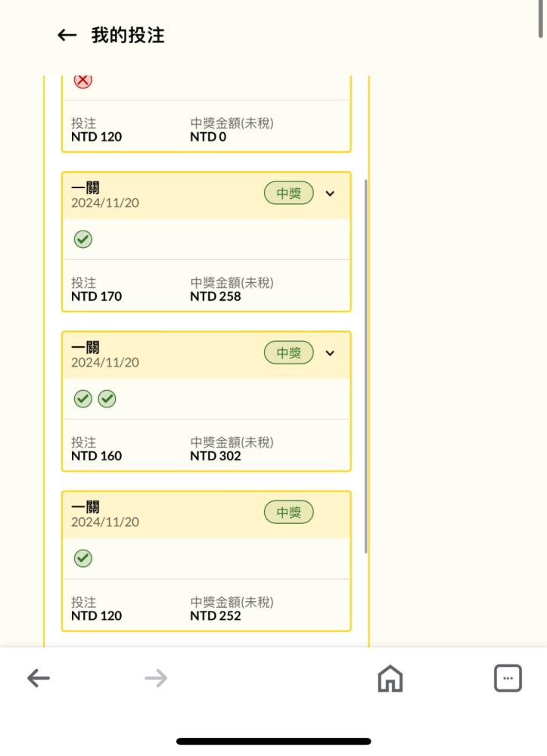Screen dimensions: 547x756
Task: Click the winning amount NTD 258 text
Action: [215, 296]
